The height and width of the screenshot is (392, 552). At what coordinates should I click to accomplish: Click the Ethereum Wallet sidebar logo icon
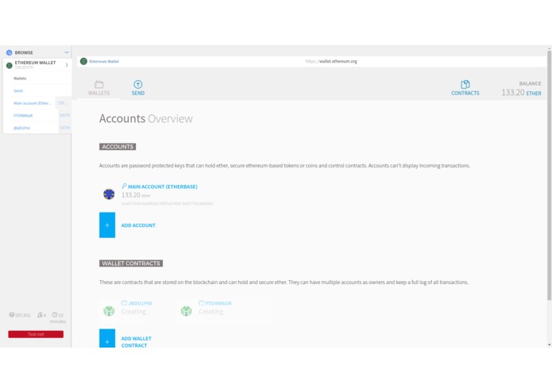click(10, 65)
